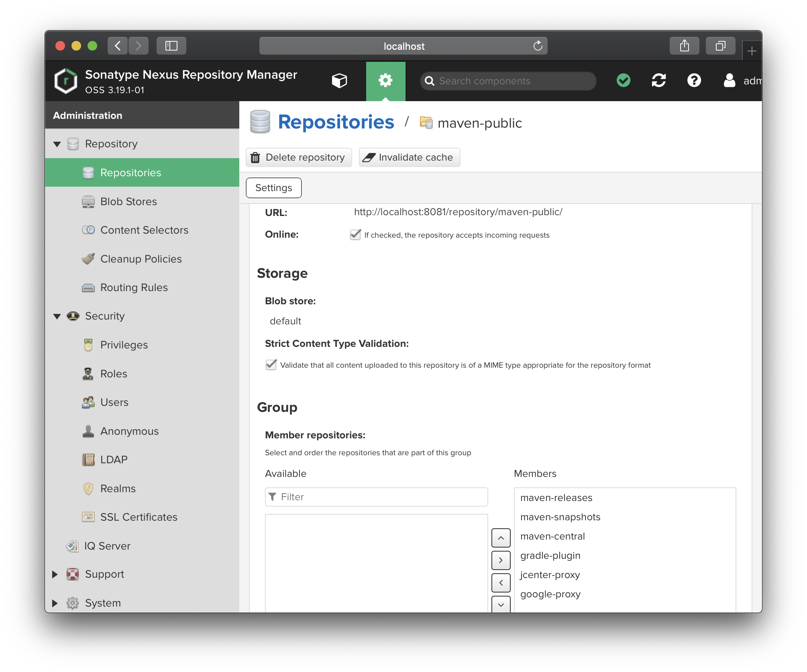The height and width of the screenshot is (672, 807).
Task: Click the Sonatype Nexus logo
Action: pos(66,81)
